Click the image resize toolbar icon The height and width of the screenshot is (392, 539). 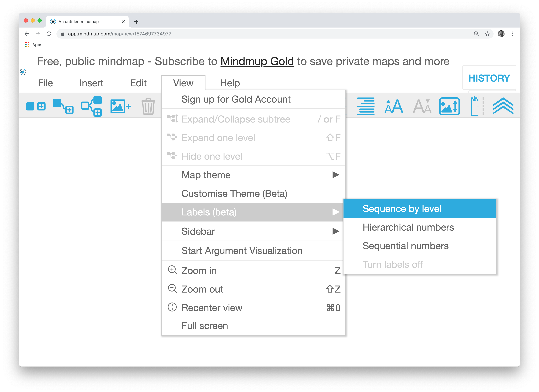[449, 106]
